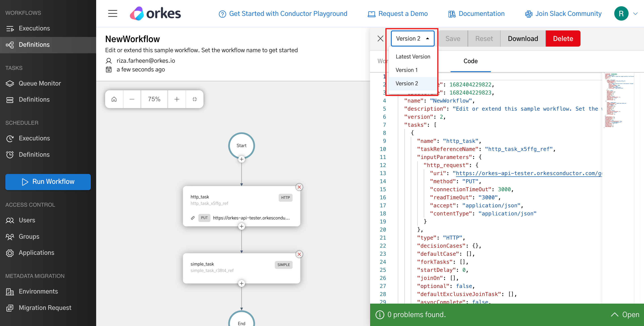Zoom out the workflow canvas
The image size is (644, 326).
132,99
